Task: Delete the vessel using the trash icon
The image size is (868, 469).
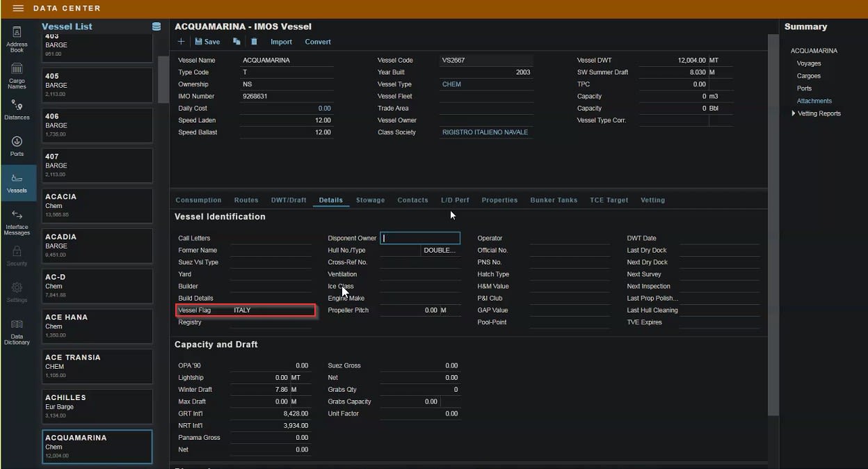Action: [x=254, y=42]
